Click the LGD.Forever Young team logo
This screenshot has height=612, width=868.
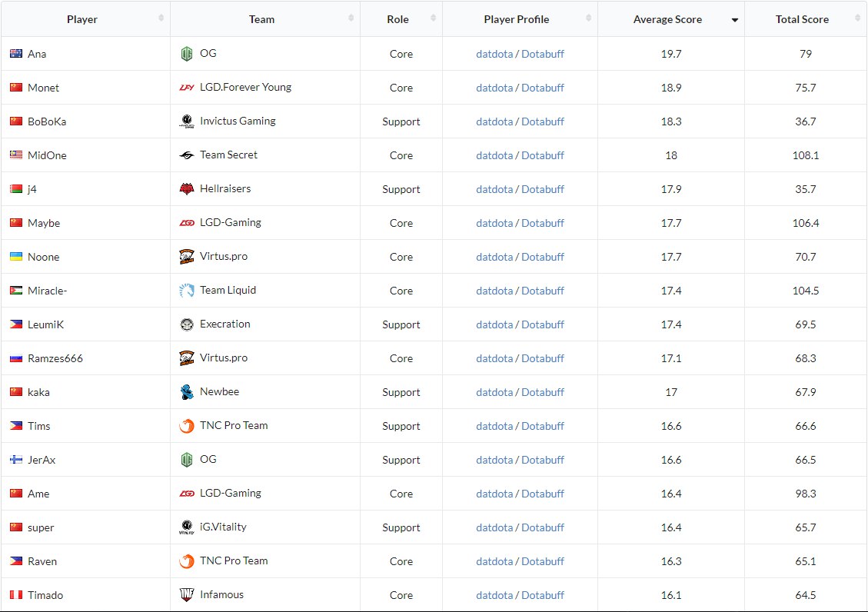coord(186,88)
